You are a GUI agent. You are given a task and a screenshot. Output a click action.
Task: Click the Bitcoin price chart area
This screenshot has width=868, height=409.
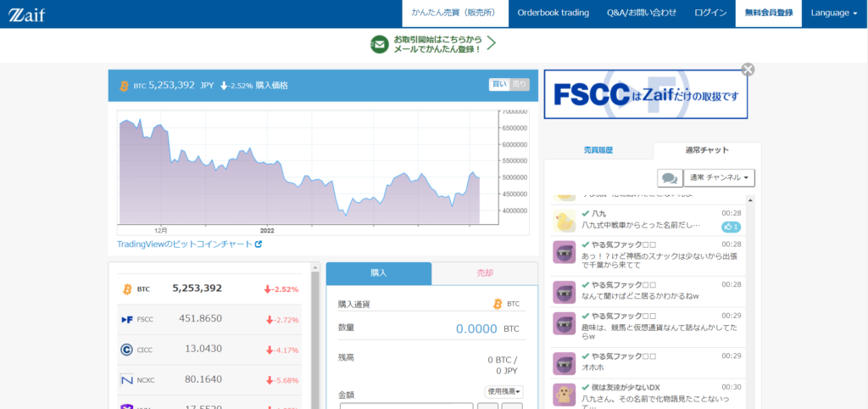(308, 169)
